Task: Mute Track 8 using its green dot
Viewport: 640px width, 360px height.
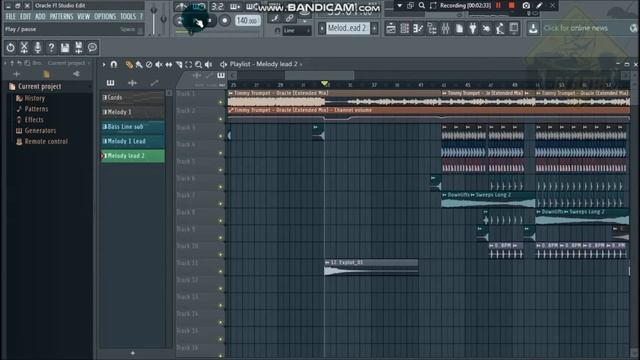Action: [221, 221]
